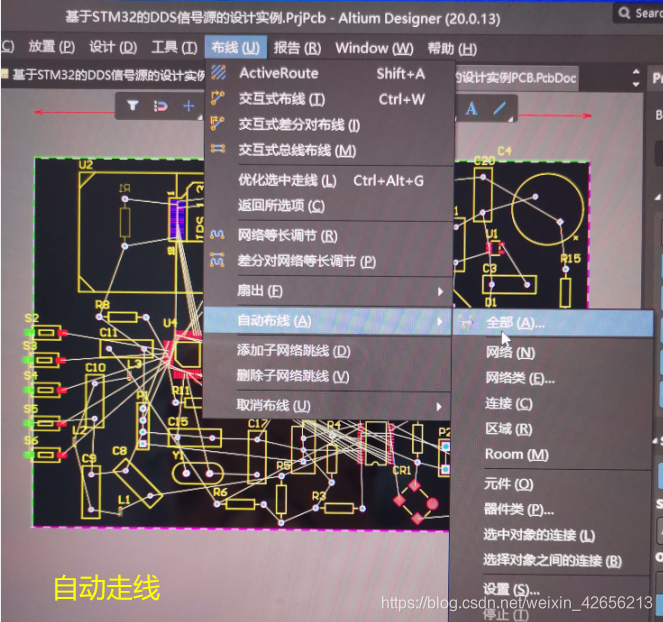Select 区域 (R) submenu entry
The image size is (663, 622).
click(x=553, y=429)
